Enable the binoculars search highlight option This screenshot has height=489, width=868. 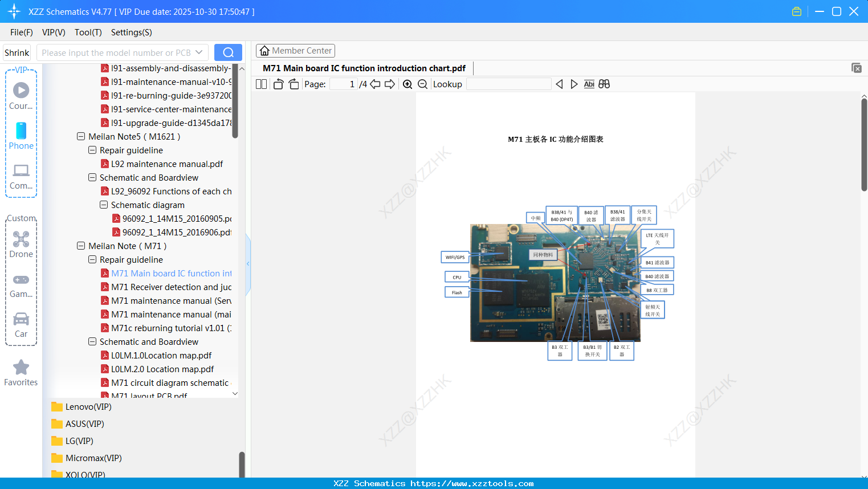click(604, 84)
